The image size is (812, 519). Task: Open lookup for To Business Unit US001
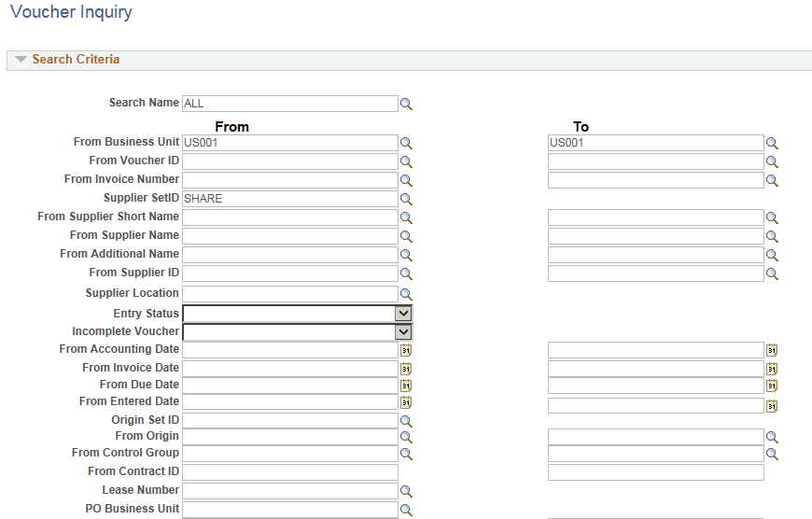[x=772, y=144]
